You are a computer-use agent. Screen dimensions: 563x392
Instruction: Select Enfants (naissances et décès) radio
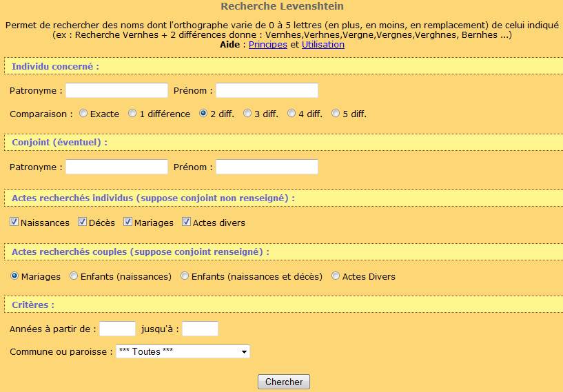coord(185,276)
